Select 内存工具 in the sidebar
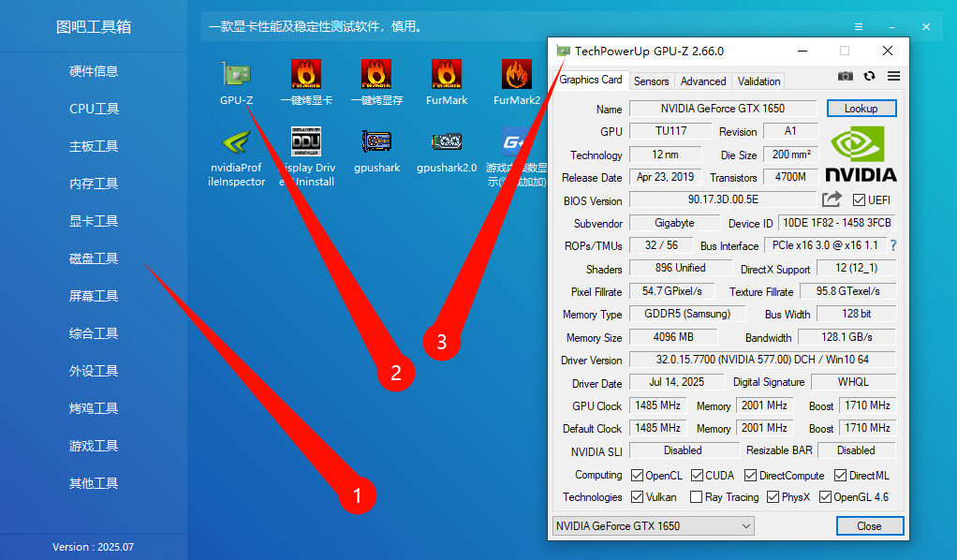Screen dimensions: 957x560 pos(94,184)
